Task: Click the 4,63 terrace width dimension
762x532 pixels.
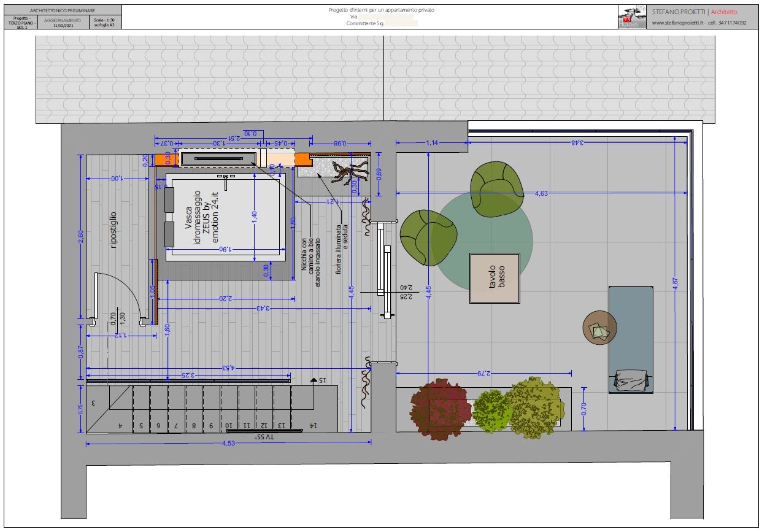Action: coord(541,193)
